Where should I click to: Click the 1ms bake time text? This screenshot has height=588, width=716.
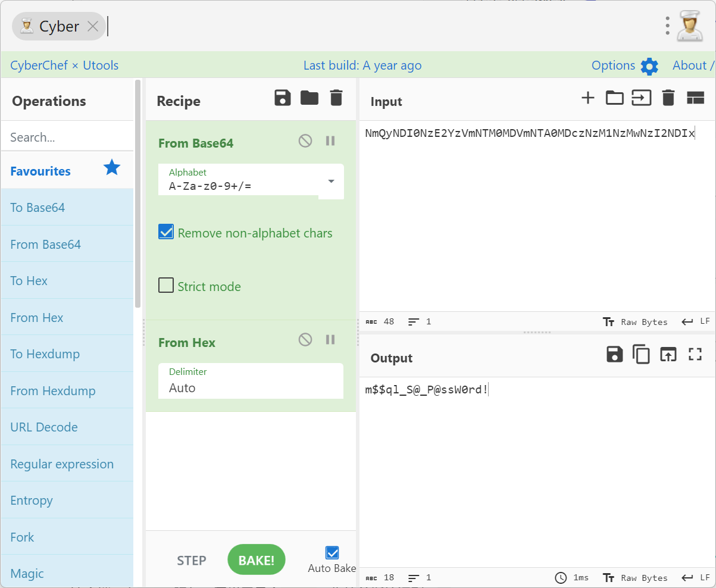point(581,578)
